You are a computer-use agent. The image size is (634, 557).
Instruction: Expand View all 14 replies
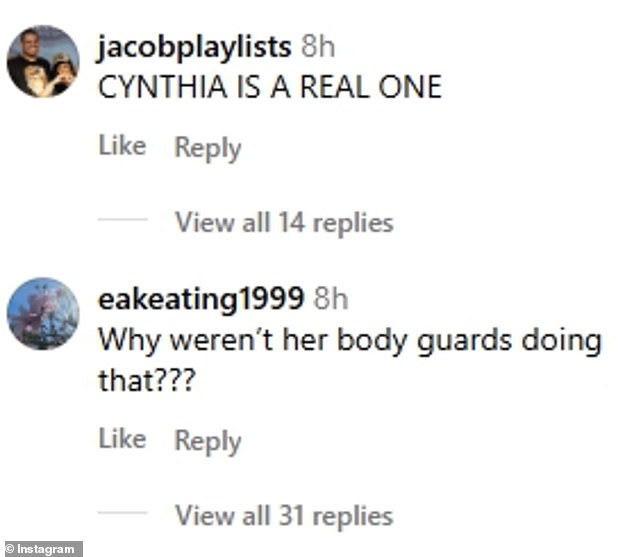pos(284,222)
